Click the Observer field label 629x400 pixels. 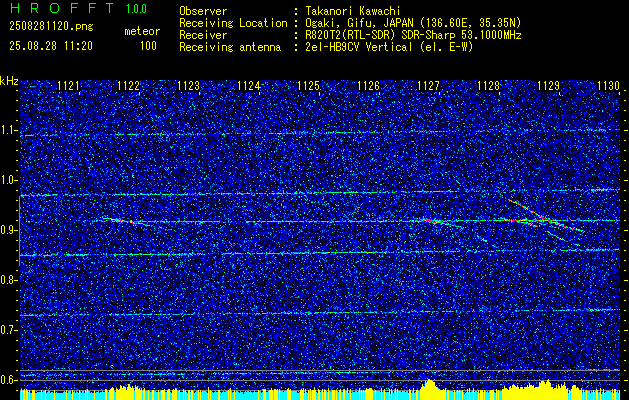pyautogui.click(x=203, y=12)
